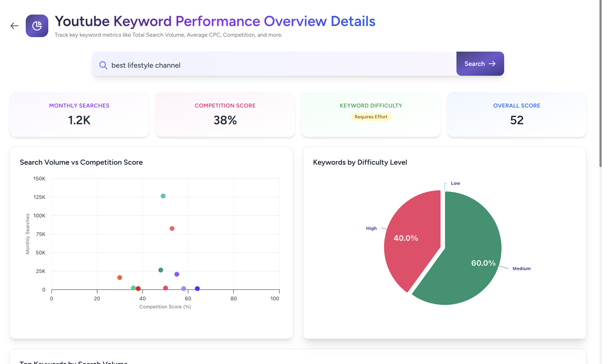602x364 pixels.
Task: Click the High label beside the pie chart
Action: (x=371, y=228)
